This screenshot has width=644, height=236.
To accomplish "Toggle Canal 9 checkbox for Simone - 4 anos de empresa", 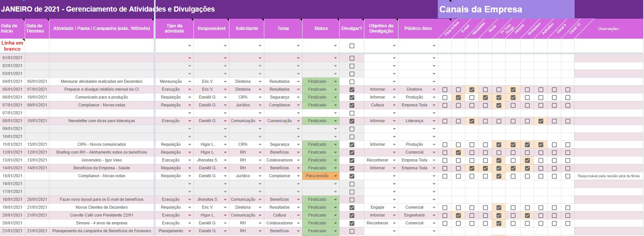I will (554, 223).
